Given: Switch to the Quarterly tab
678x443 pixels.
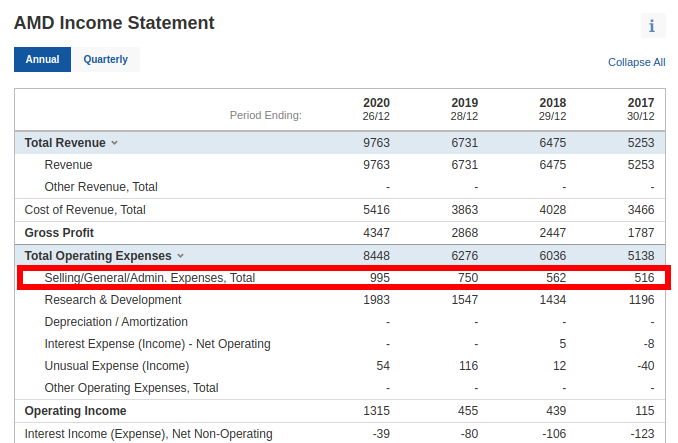Looking at the screenshot, I should [105, 60].
